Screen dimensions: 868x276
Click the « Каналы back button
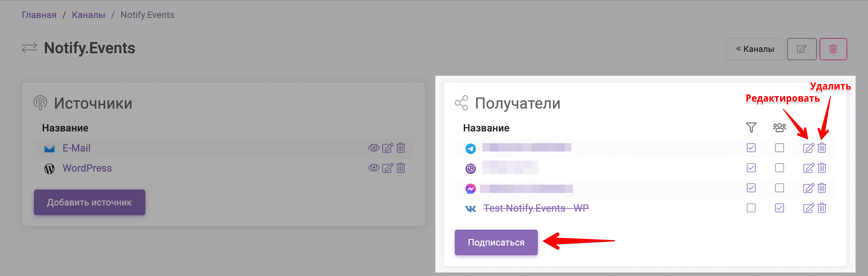point(755,49)
